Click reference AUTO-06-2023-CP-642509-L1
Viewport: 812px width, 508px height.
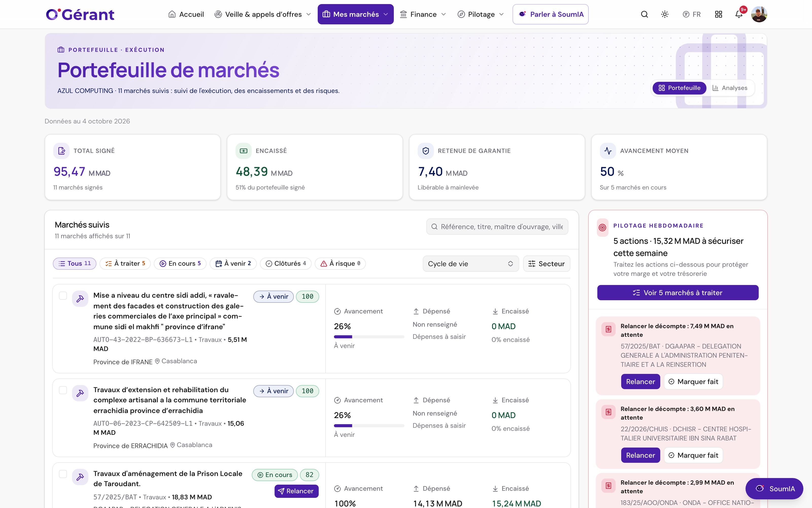tap(143, 423)
